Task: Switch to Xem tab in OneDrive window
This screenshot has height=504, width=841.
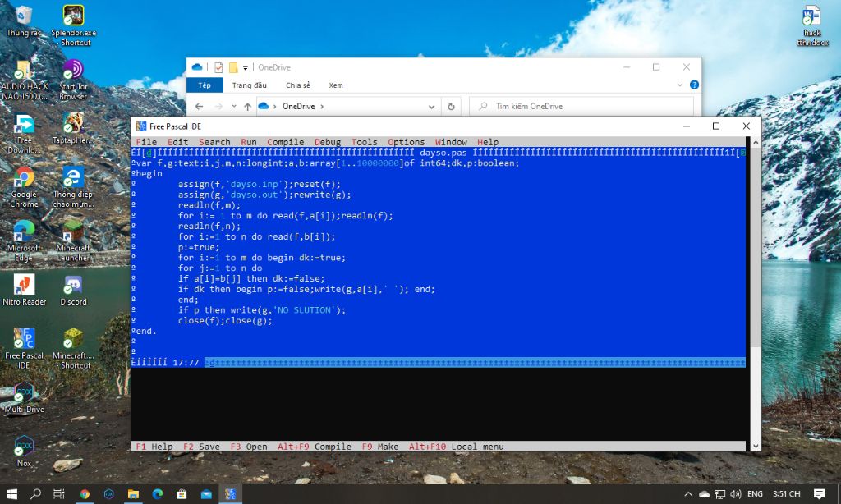Action: tap(336, 85)
